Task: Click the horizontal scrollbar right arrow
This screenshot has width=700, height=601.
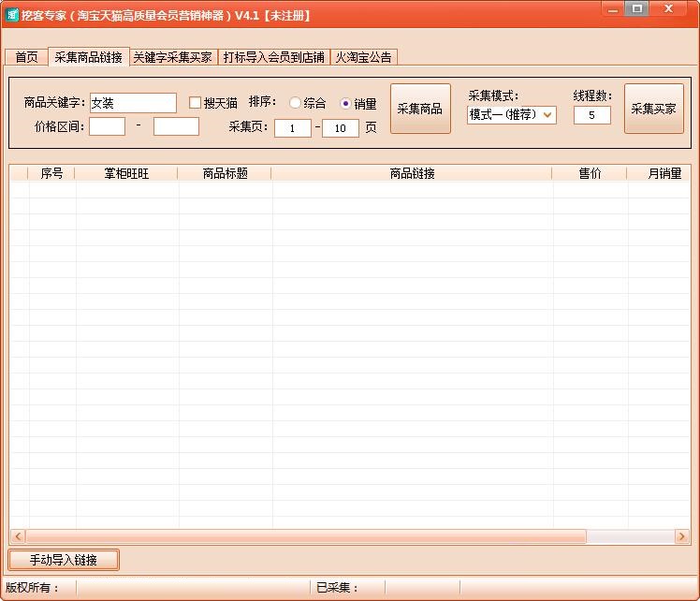Action: tap(681, 536)
